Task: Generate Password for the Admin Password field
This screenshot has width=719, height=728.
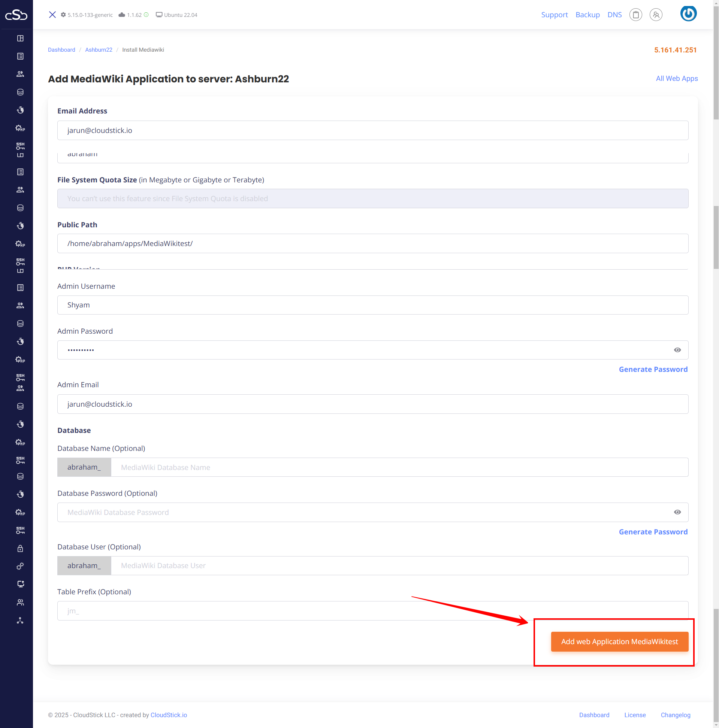Action: tap(653, 369)
